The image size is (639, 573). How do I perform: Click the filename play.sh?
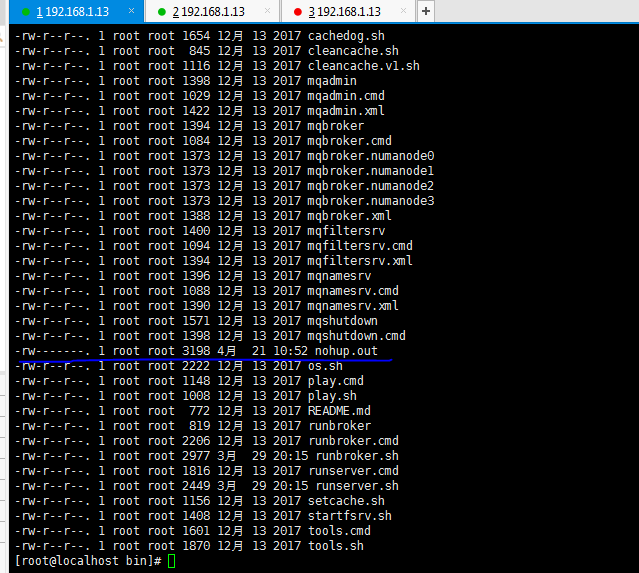pos(332,396)
